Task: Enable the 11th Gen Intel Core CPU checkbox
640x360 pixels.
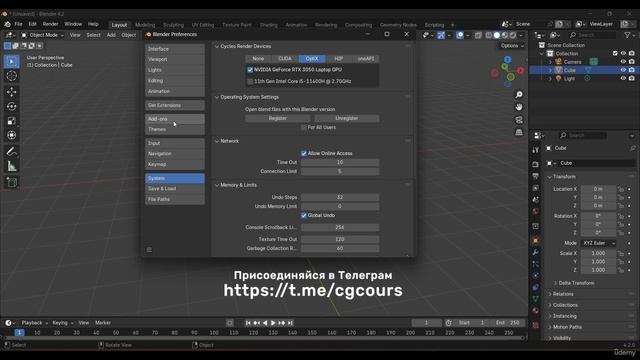Action: pyautogui.click(x=250, y=81)
